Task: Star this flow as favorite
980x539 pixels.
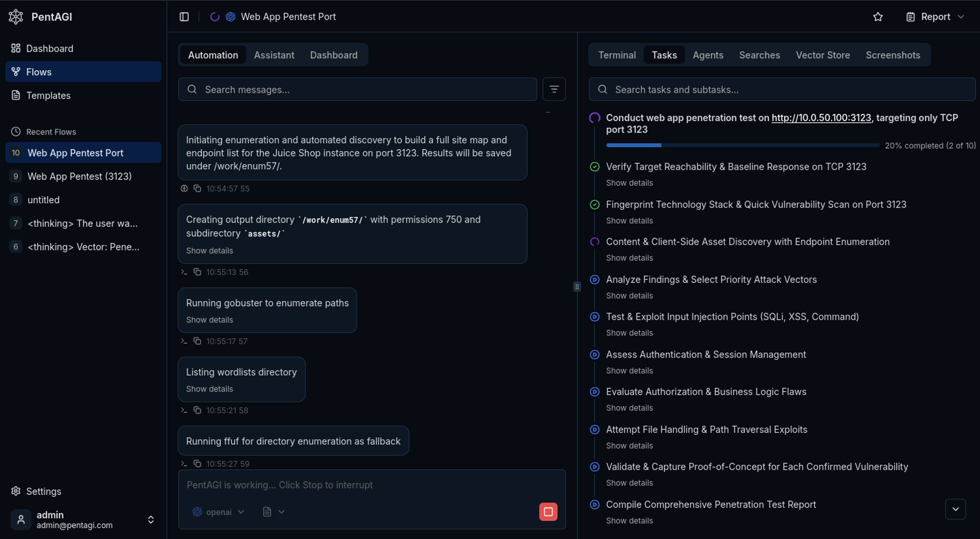Action: pyautogui.click(x=878, y=17)
